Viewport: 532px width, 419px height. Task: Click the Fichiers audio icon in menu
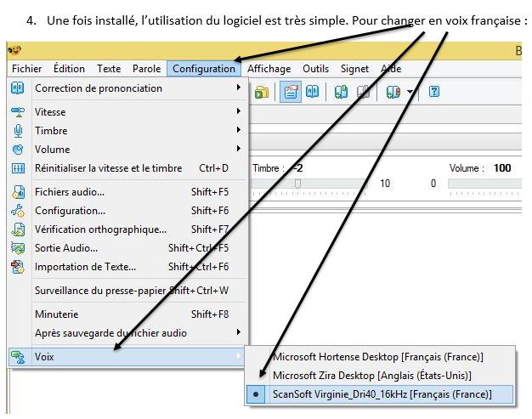pos(17,192)
